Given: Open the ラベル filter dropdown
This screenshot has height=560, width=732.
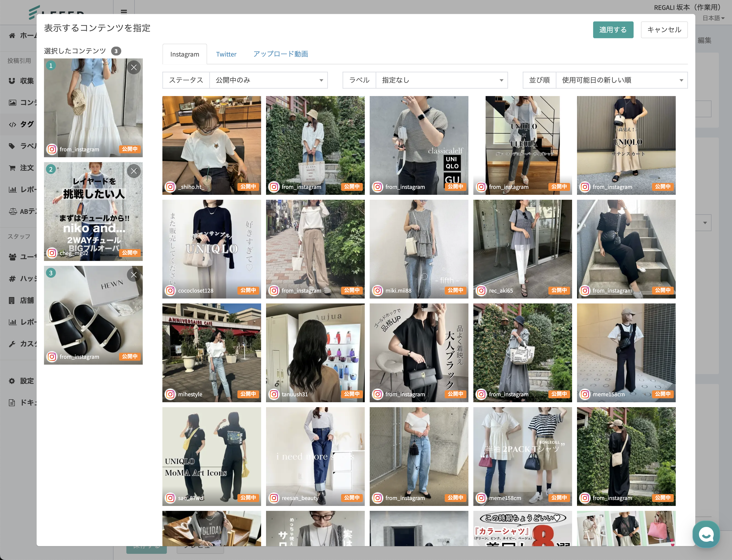Looking at the screenshot, I should (442, 80).
